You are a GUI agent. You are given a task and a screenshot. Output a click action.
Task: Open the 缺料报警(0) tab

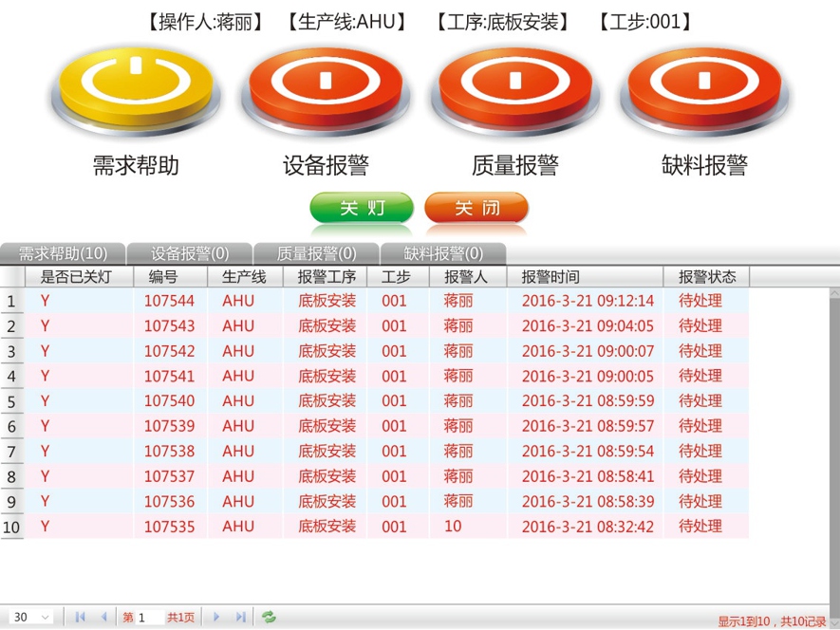tap(443, 253)
